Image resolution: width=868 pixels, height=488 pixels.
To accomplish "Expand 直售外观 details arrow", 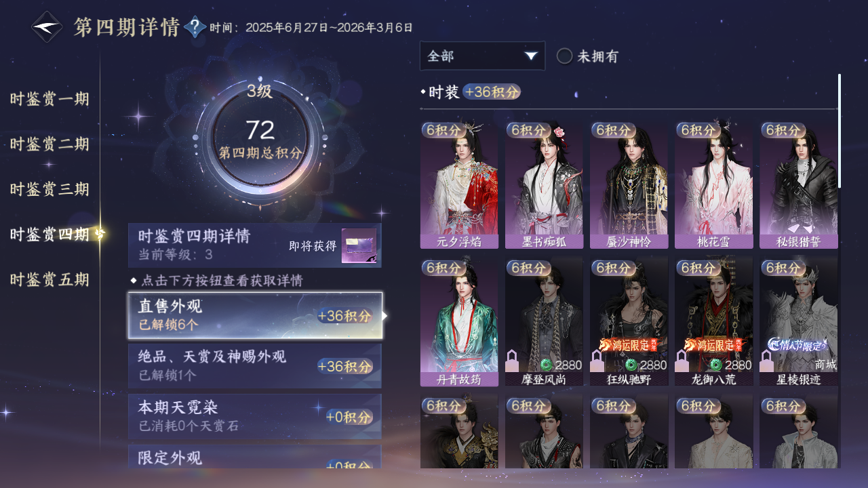I will pos(384,316).
